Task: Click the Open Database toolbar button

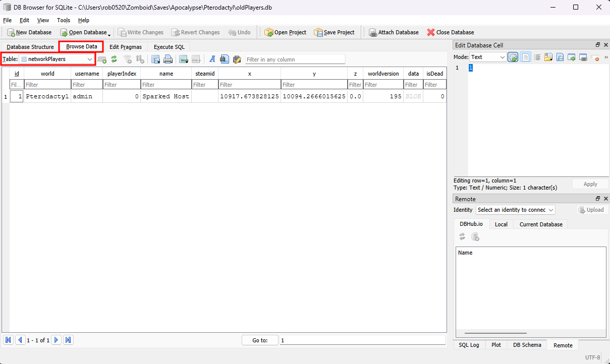Action: (83, 32)
